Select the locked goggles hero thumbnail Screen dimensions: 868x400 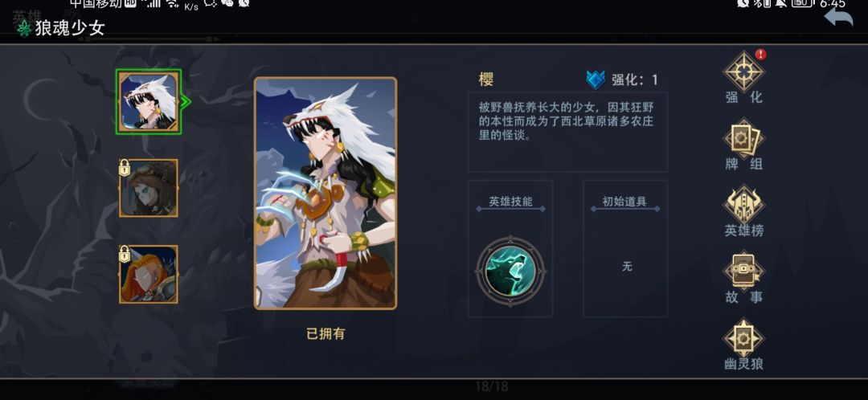coord(149,188)
